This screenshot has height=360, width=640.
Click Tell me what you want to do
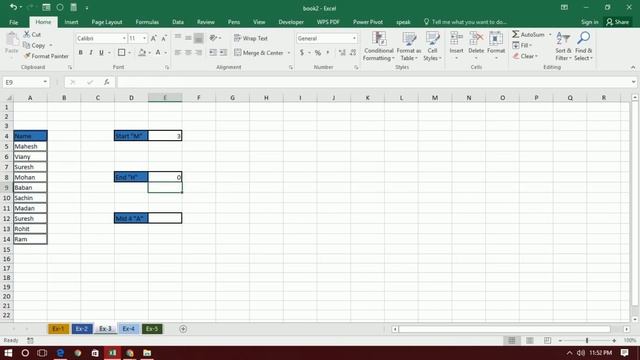coord(465,22)
